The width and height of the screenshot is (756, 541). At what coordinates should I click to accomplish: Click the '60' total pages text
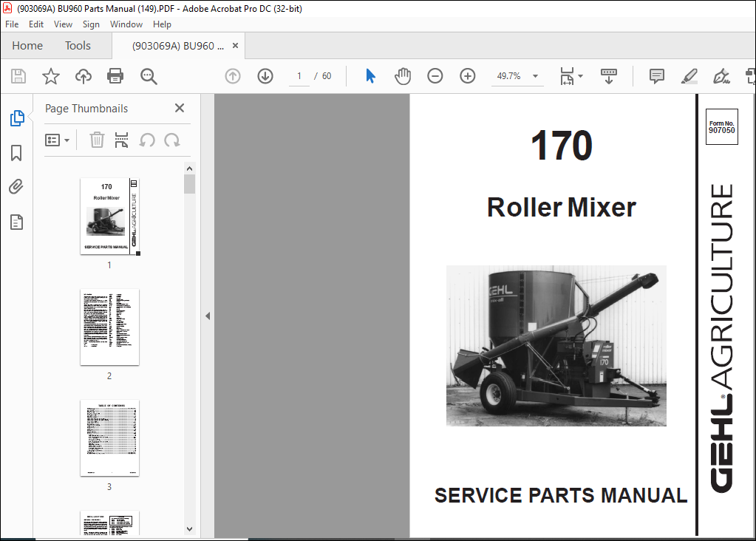point(327,76)
